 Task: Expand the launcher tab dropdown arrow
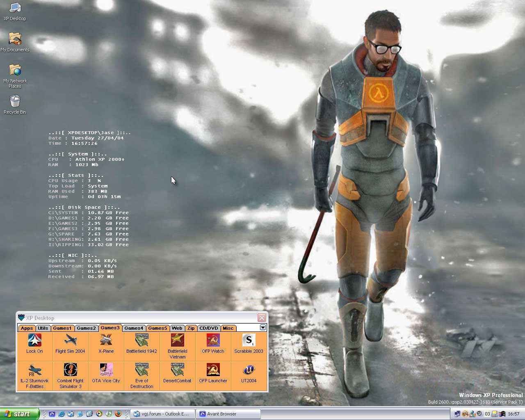coord(263,327)
